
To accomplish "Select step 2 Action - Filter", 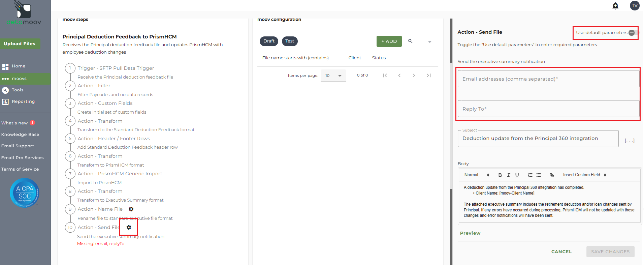I will point(94,86).
